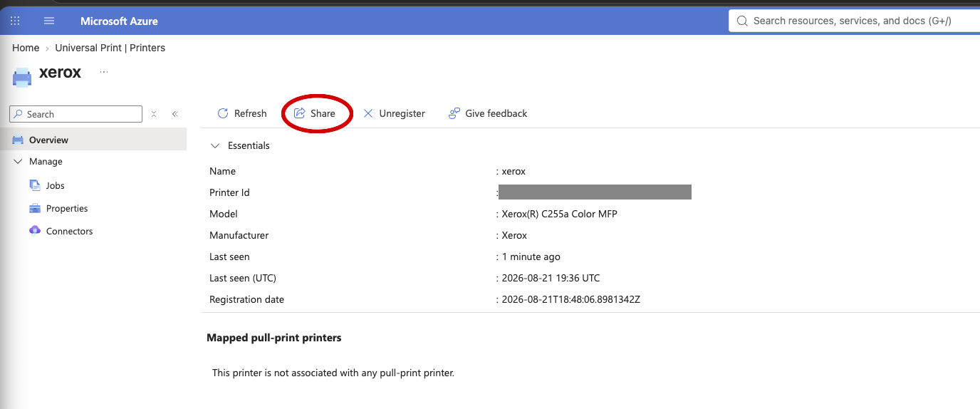Open Give feedback
Image resolution: width=980 pixels, height=409 pixels.
point(488,113)
